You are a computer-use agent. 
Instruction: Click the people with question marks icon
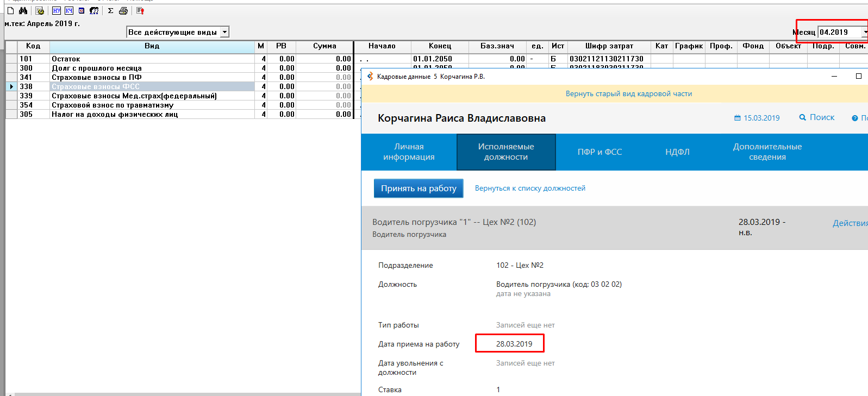pyautogui.click(x=95, y=10)
